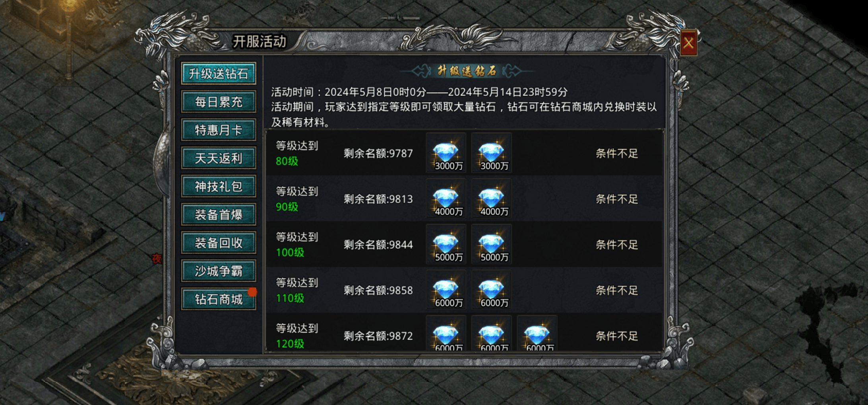Click first 6000万 diamond in 110级 row

tap(446, 290)
